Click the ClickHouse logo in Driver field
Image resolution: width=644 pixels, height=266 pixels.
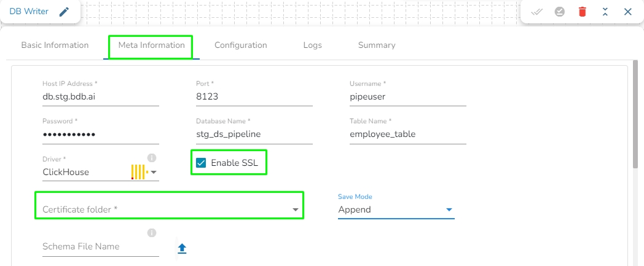click(x=139, y=172)
